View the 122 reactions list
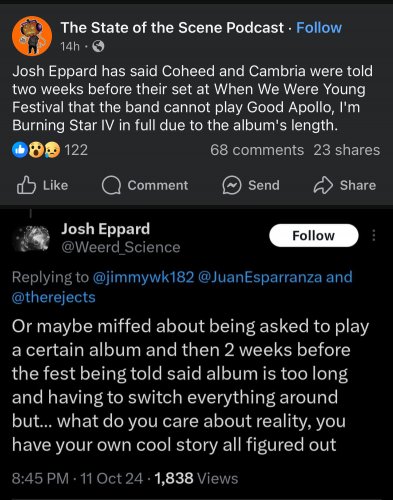The height and width of the screenshot is (500, 393). pos(76,150)
